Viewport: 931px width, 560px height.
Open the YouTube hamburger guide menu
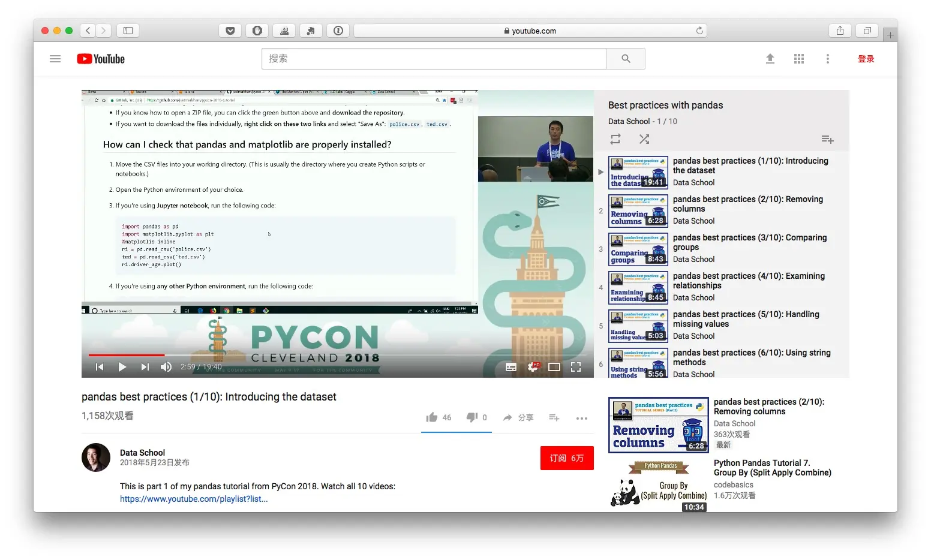pos(55,59)
